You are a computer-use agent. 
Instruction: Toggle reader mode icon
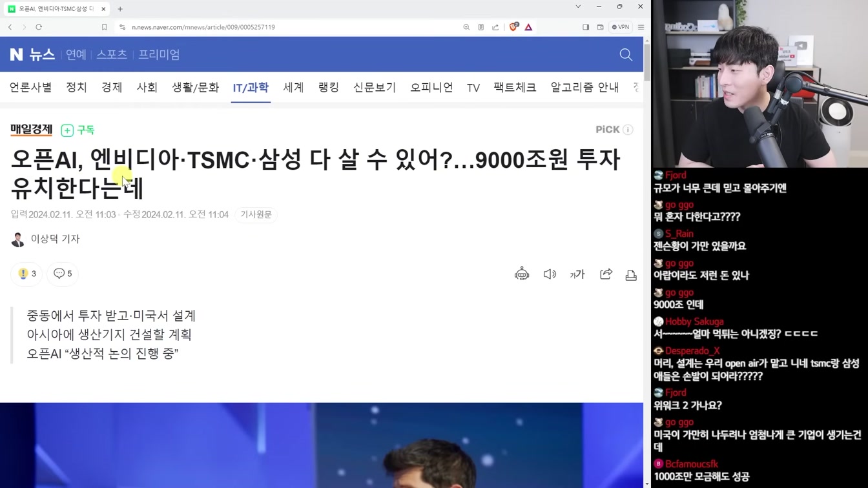(x=481, y=27)
